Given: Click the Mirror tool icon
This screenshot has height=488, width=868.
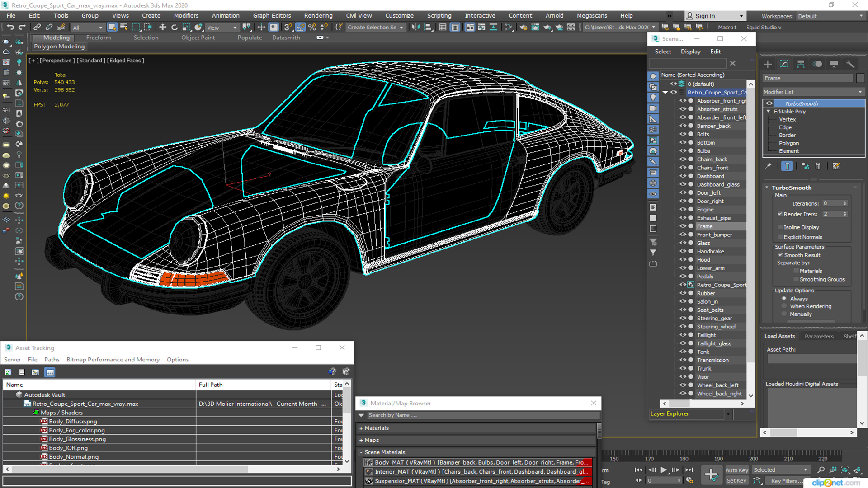Looking at the screenshot, I should (415, 27).
